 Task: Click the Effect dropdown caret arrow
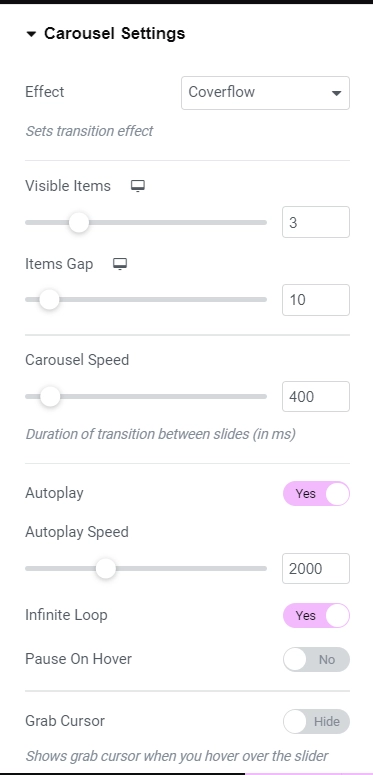click(x=336, y=93)
